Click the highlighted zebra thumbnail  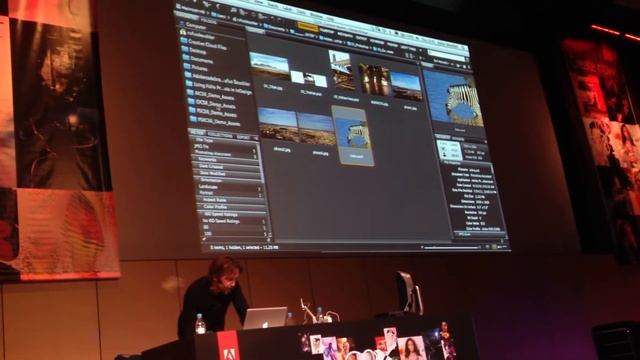[x=353, y=136]
